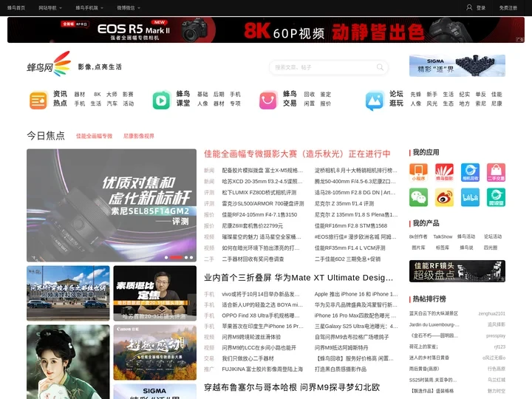The image size is (532, 399).
Task: Open 问界M9跨境轮渡丝滑体验 video link
Action: [251, 337]
